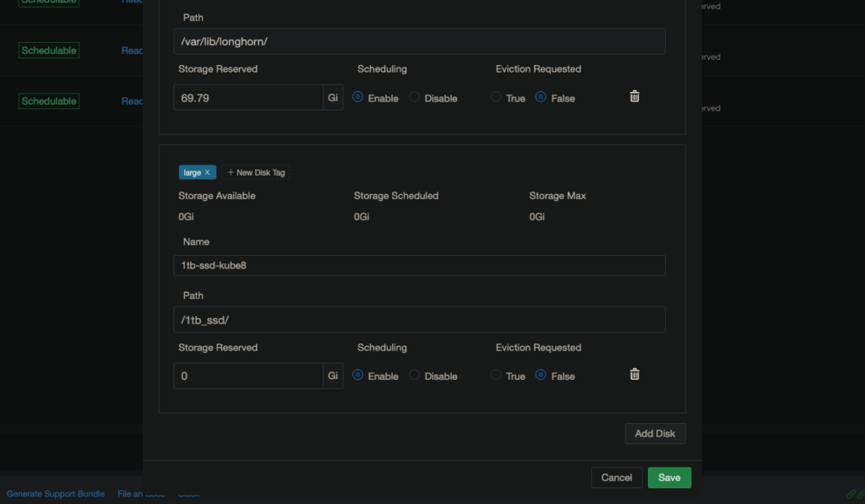Focus the 1tb-ssd-kube8 Name field
Viewport: 865px width, 504px height.
(419, 265)
